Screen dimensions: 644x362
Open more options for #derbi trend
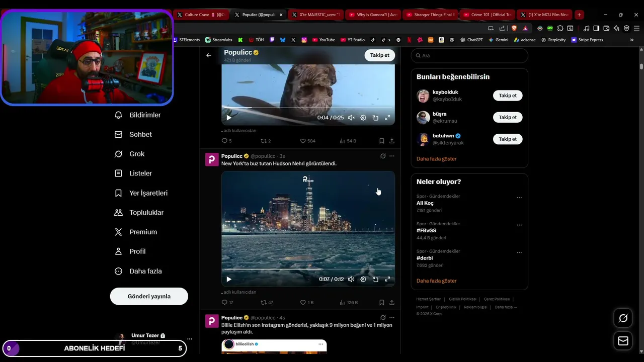pos(519,252)
